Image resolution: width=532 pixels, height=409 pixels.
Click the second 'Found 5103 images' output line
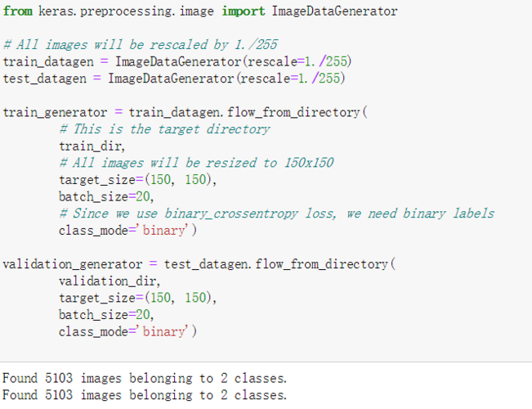point(145,395)
